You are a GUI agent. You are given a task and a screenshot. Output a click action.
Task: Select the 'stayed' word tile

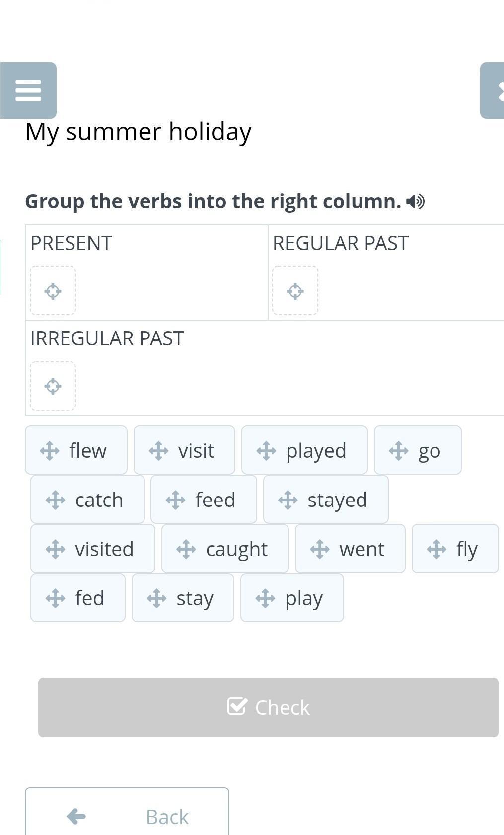326,500
